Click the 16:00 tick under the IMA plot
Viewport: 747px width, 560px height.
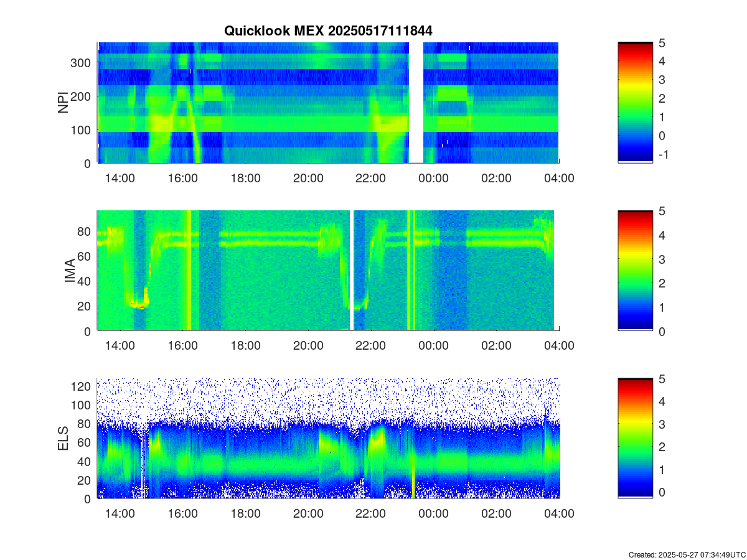pyautogui.click(x=182, y=346)
